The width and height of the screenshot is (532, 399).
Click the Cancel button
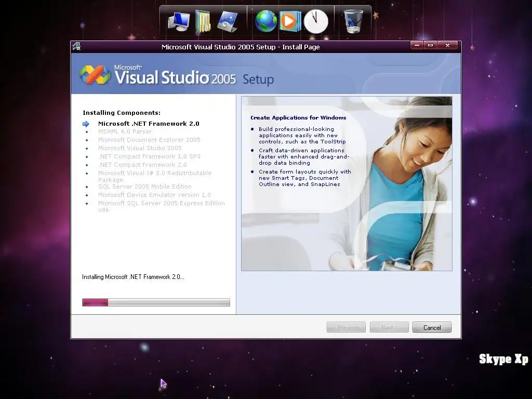(432, 327)
